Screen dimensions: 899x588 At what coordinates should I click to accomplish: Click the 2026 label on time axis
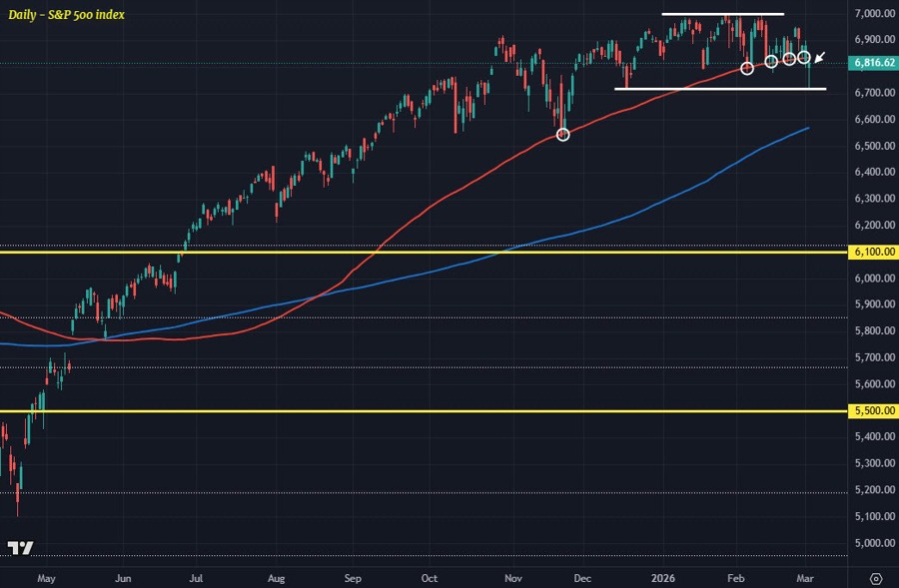click(663, 578)
